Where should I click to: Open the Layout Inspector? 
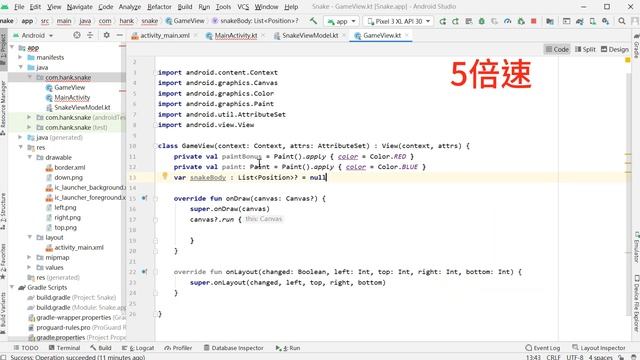coord(599,348)
